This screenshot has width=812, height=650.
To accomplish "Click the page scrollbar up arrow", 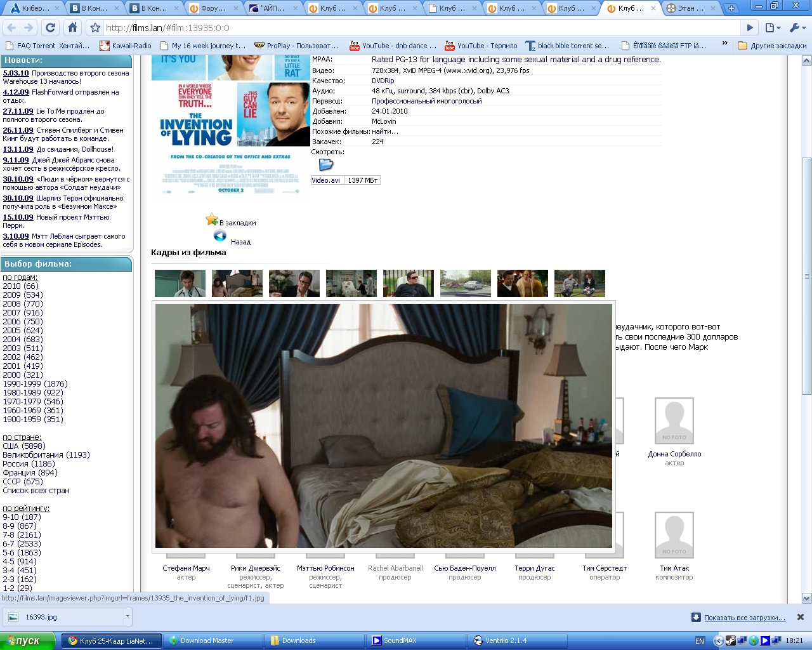I will click(x=807, y=61).
